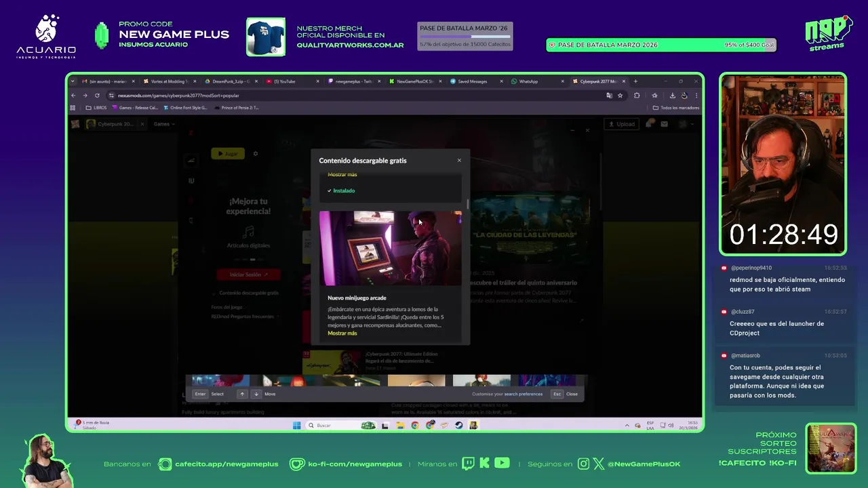Click the Instalado status label

341,190
